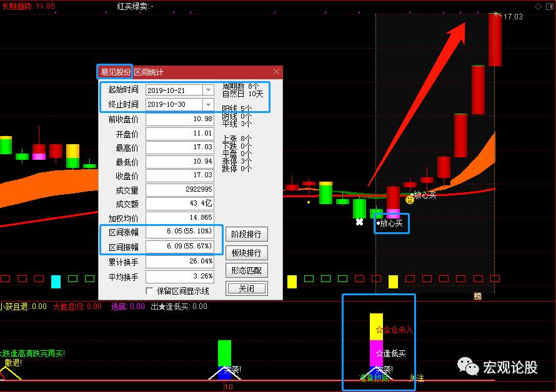Click the 阶段排行 button
The image size is (556, 392).
(x=246, y=234)
